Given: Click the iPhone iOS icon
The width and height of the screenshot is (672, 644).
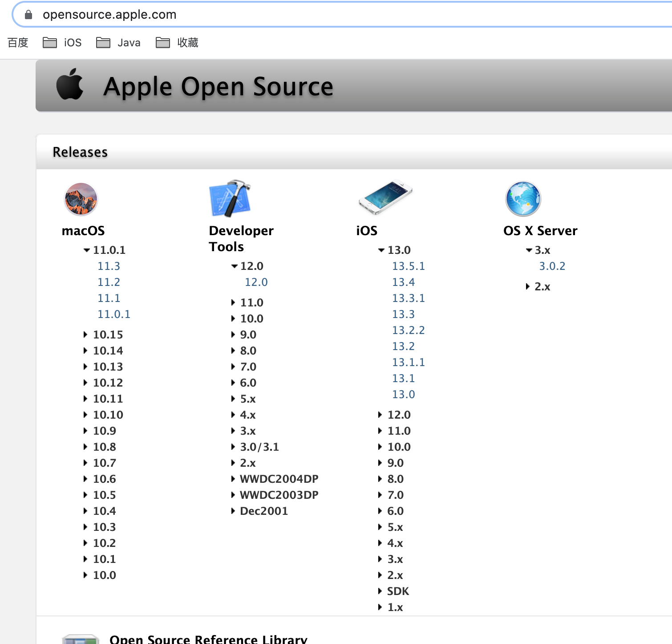Looking at the screenshot, I should pyautogui.click(x=385, y=197).
